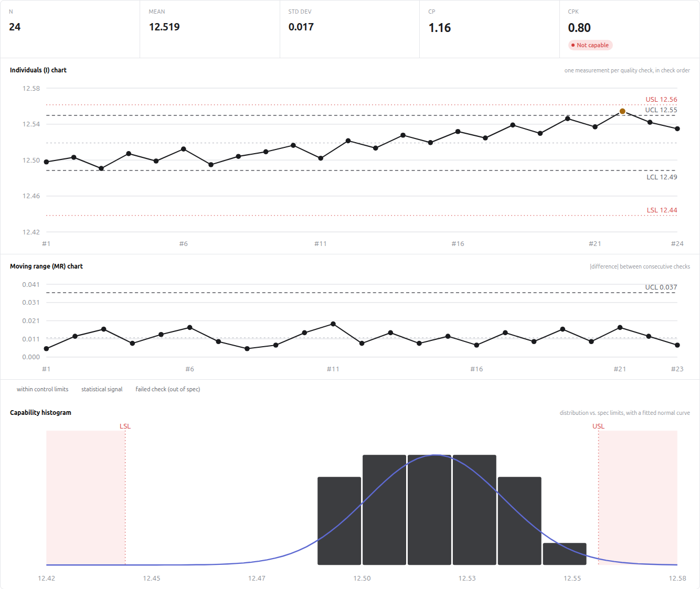Screen dimensions: 700x589
Task: Click the USL marker label above histogram
Action: (598, 426)
